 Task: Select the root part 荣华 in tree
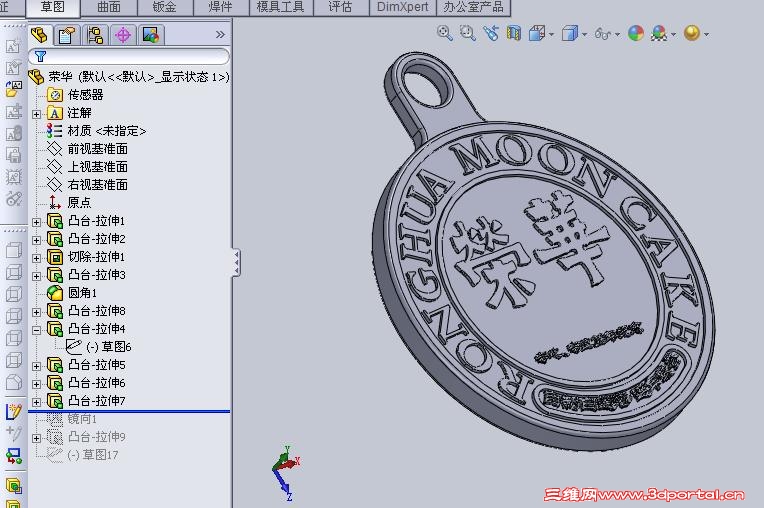(x=129, y=77)
